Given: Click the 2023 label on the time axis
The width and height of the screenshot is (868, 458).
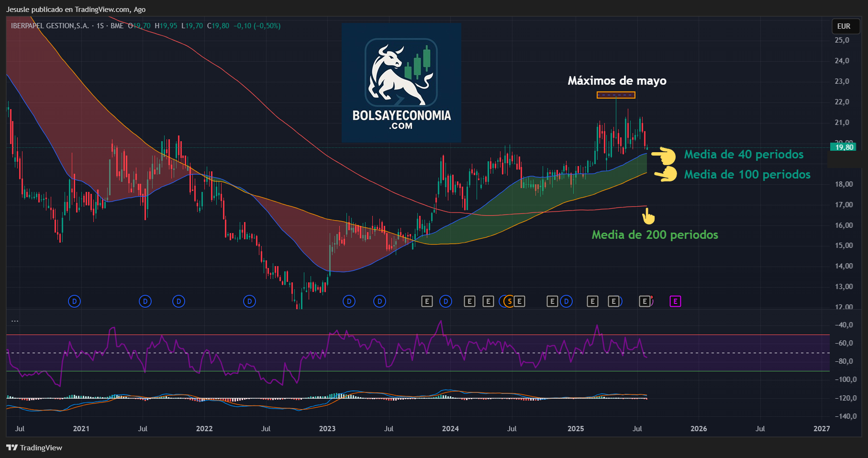Looking at the screenshot, I should tap(327, 428).
